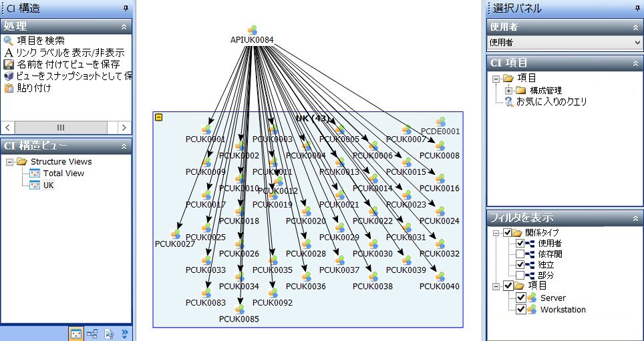Click 項目を検索 action
This screenshot has height=341, width=644.
pyautogui.click(x=41, y=41)
